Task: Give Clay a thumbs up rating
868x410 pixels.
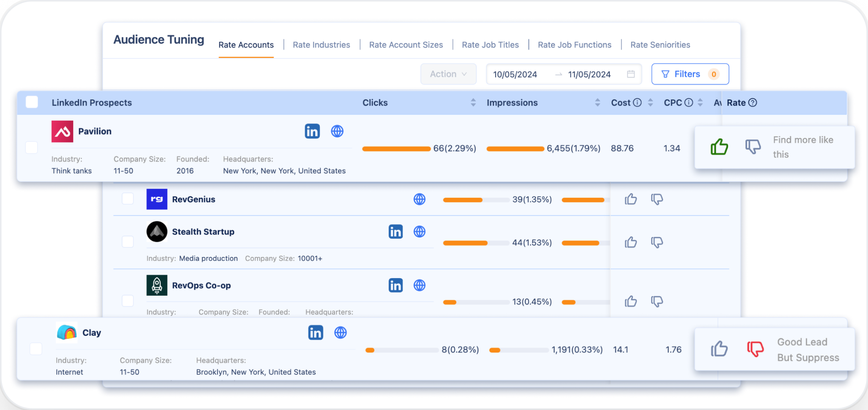Action: click(719, 349)
